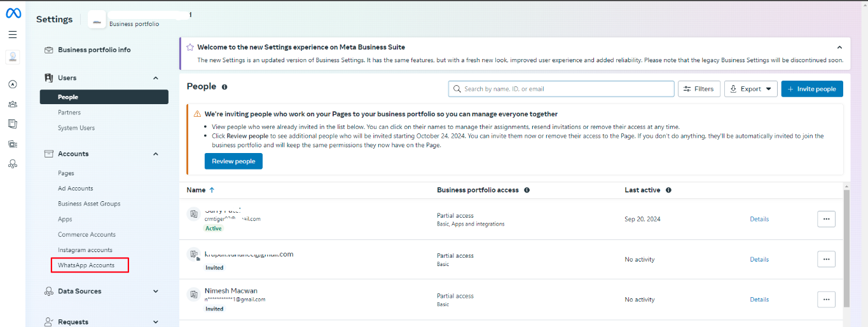Viewport: 868px width, 327px height.
Task: Click the star icon in welcome banner
Action: click(x=190, y=47)
